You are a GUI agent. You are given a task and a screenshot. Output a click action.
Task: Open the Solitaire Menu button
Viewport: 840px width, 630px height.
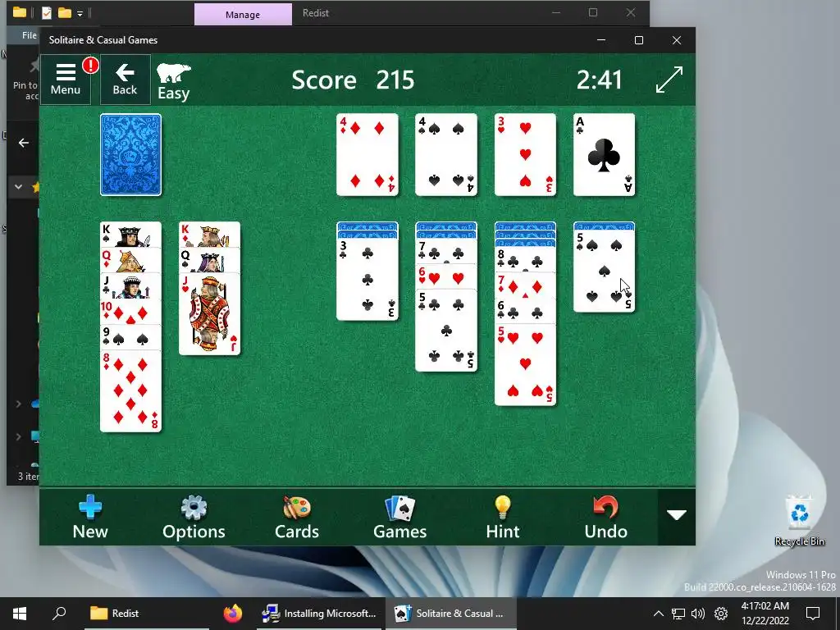66,80
